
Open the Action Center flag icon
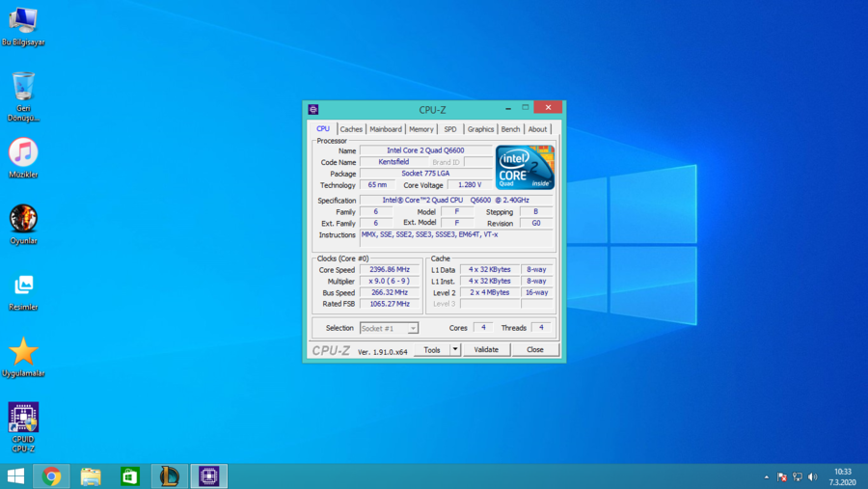781,476
